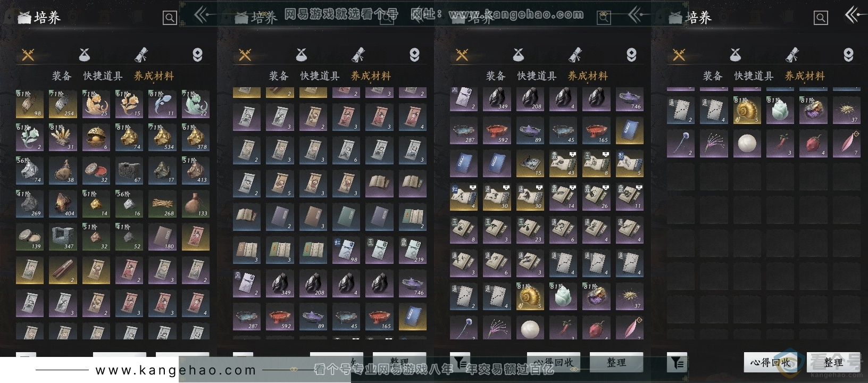Select the 81阶 item with count 98, first panel

30,104
